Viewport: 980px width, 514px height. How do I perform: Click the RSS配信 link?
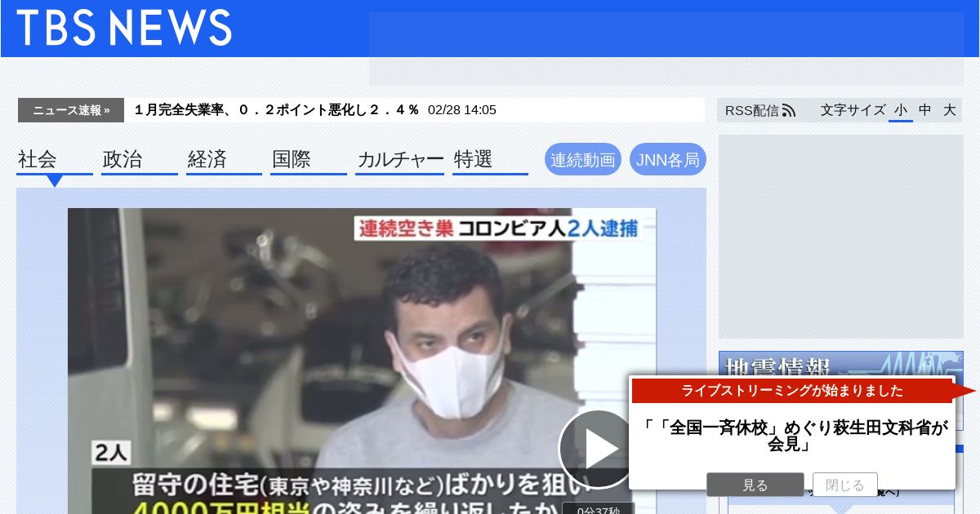pos(751,110)
